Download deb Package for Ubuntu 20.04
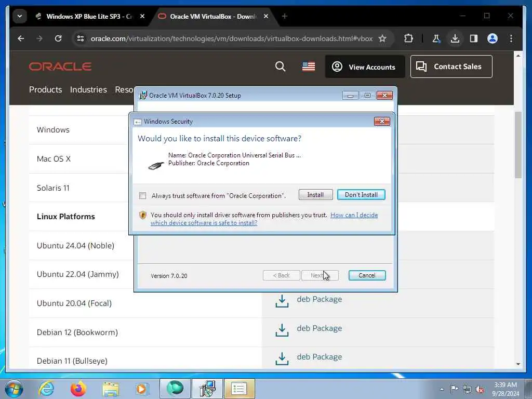This screenshot has height=399, width=532. (320, 299)
